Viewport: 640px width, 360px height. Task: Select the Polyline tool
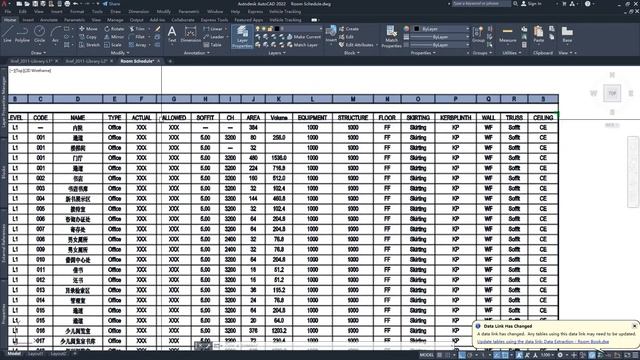coord(22,34)
